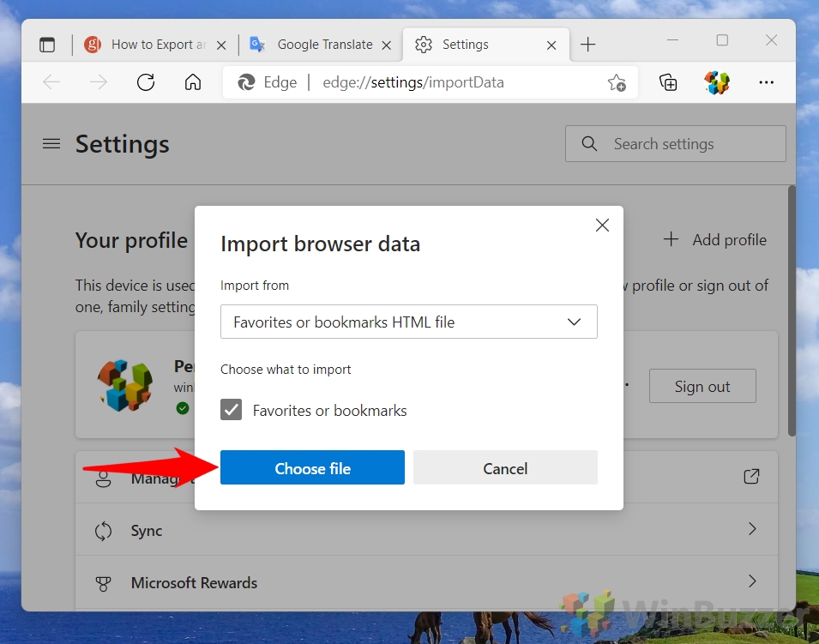Click Add profile
The image size is (819, 644).
point(715,240)
